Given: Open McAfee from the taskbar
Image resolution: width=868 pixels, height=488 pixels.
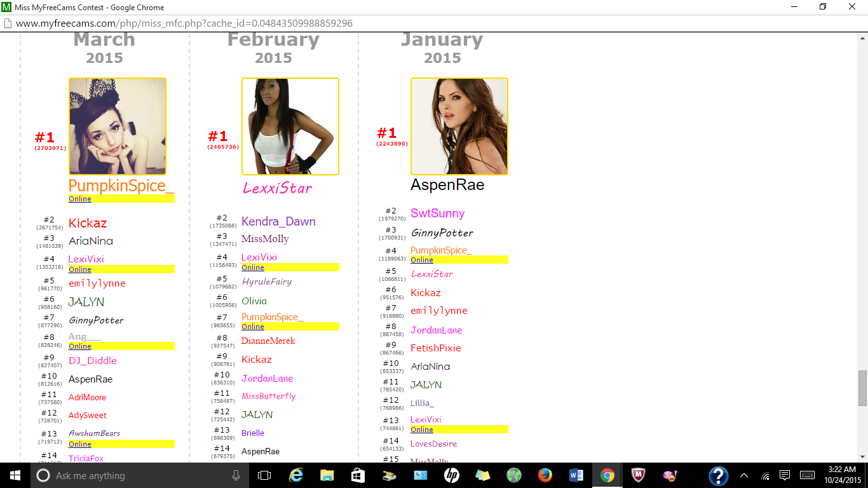Looking at the screenshot, I should [639, 475].
